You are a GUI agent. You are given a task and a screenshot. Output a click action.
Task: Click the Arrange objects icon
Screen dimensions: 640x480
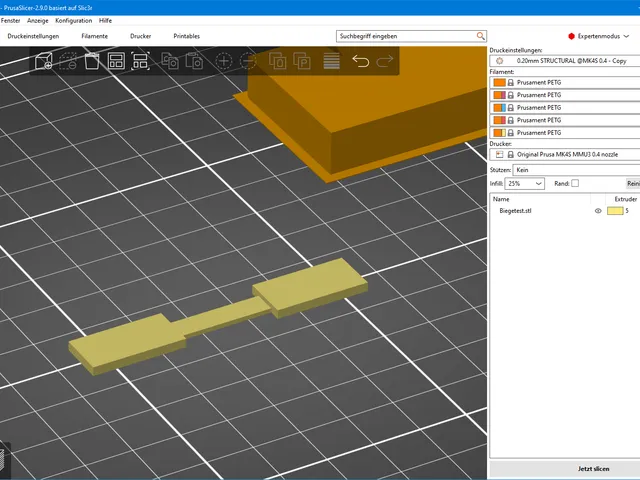[116, 61]
